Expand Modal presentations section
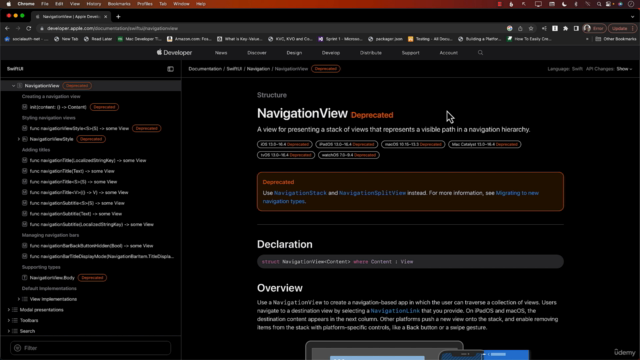Screen dimensions: 640x360 [9, 310]
